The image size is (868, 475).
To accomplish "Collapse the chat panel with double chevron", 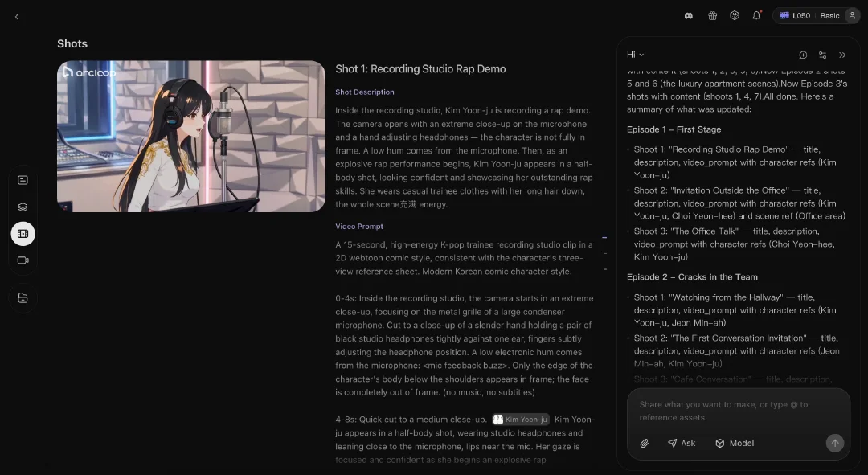I will tap(842, 55).
